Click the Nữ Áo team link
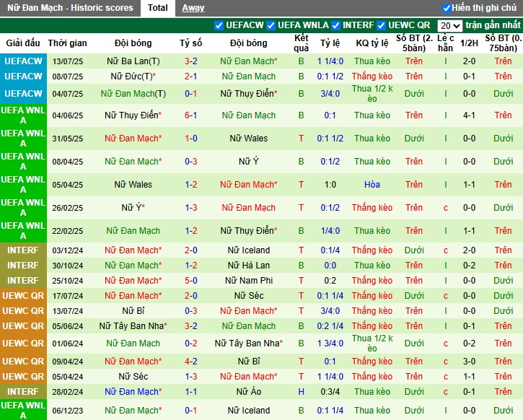The height and width of the screenshot is (420, 523). [248, 392]
